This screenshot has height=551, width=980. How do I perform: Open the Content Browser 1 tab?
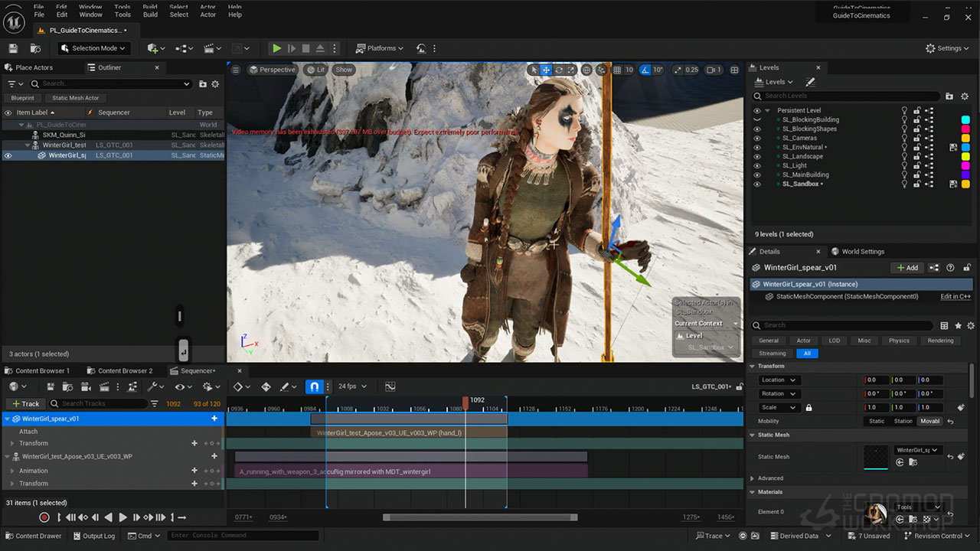[x=42, y=370]
